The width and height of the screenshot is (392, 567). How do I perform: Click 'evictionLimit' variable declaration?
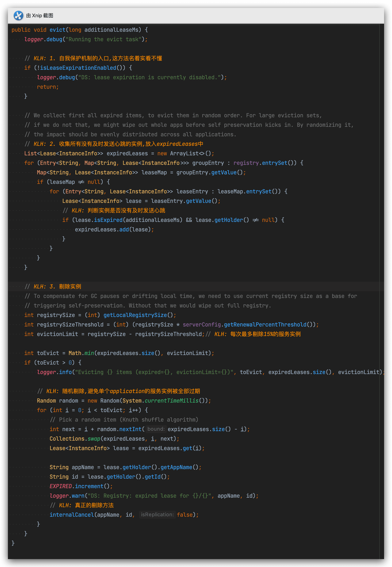point(57,334)
